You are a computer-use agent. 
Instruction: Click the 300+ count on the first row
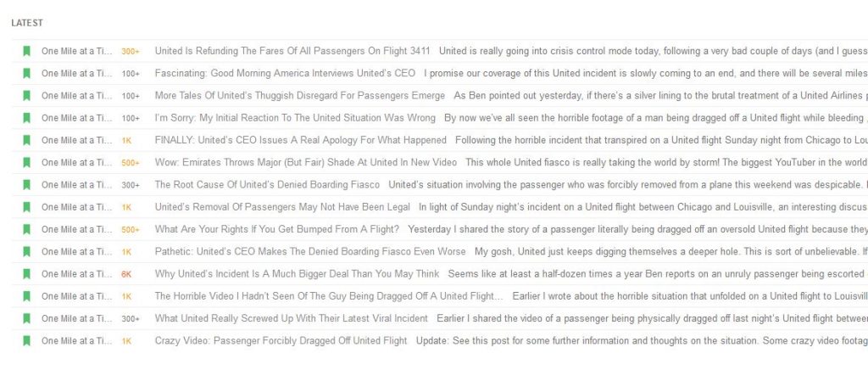click(131, 51)
